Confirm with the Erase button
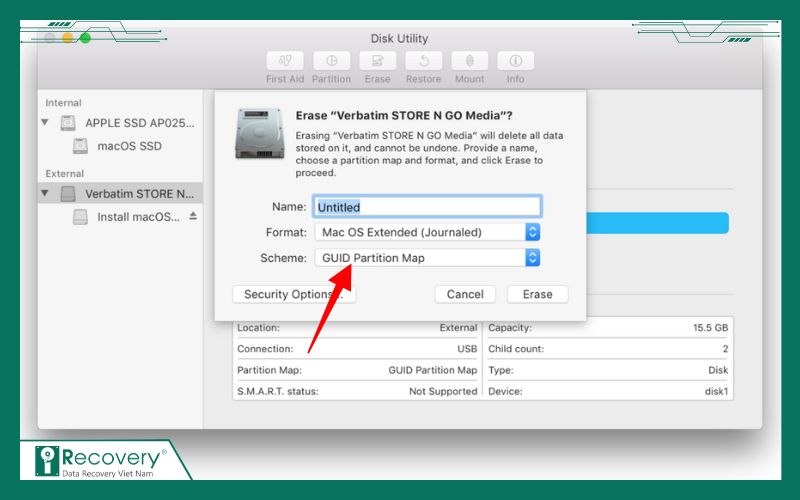Image resolution: width=800 pixels, height=500 pixels. 537,294
